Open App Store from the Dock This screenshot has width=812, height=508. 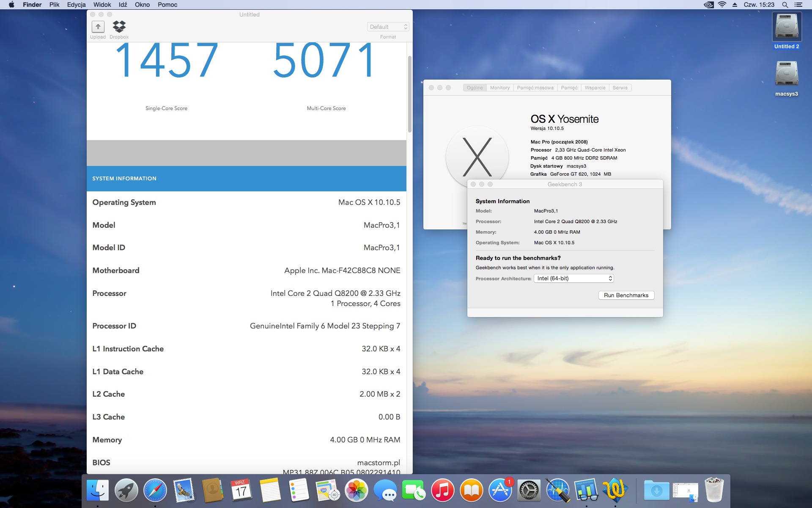500,490
